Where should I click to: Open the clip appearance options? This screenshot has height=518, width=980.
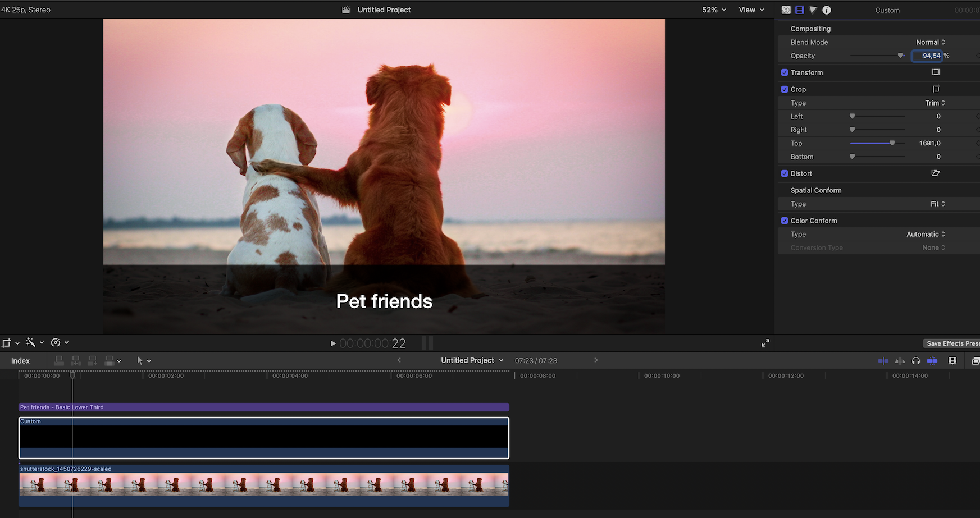coord(952,361)
